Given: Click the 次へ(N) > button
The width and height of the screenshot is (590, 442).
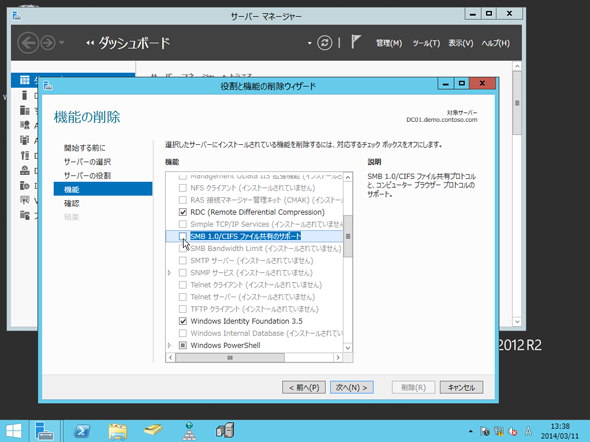Looking at the screenshot, I should pos(352,387).
